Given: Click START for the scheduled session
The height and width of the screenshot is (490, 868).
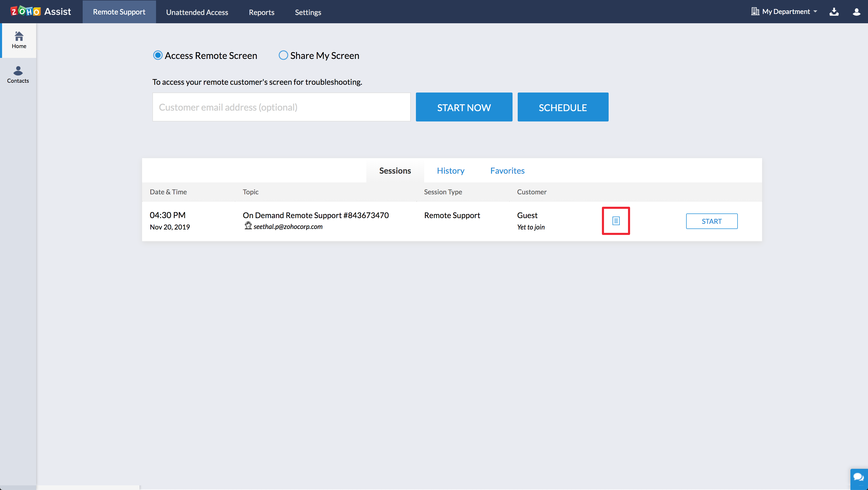Looking at the screenshot, I should (711, 221).
